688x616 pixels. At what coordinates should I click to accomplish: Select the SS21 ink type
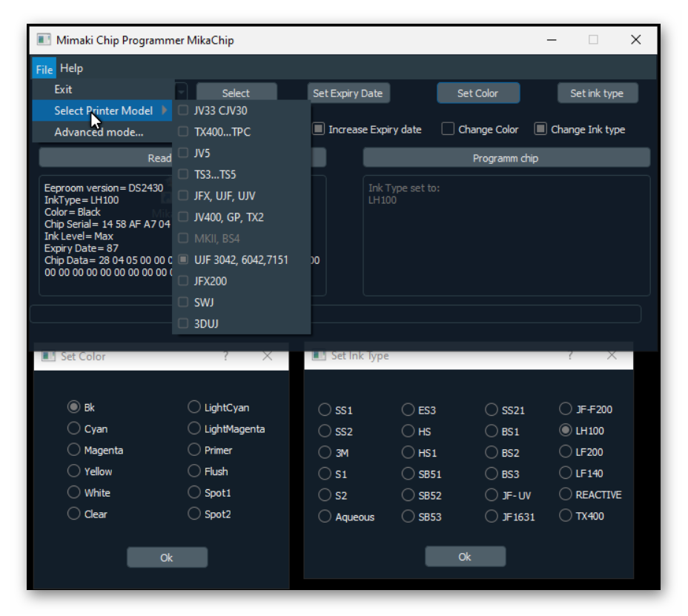[492, 409]
